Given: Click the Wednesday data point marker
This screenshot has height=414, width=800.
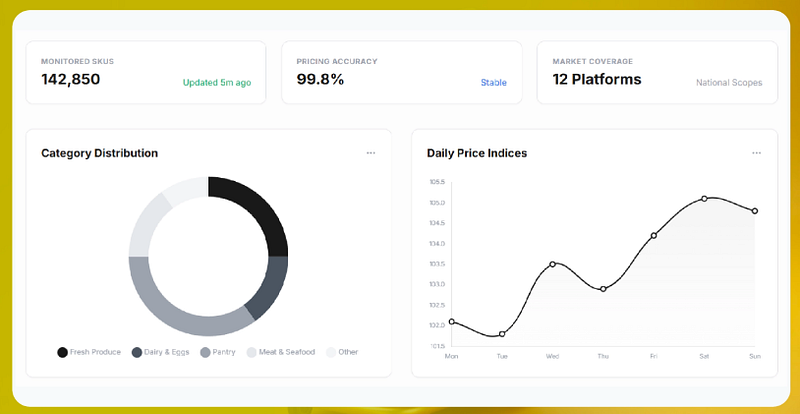Looking at the screenshot, I should [x=553, y=264].
